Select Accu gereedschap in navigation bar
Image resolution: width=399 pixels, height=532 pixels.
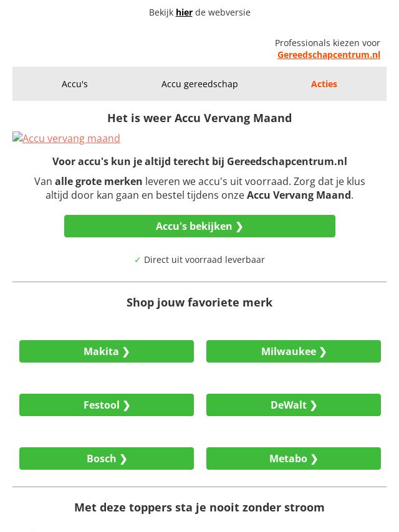coord(199,84)
